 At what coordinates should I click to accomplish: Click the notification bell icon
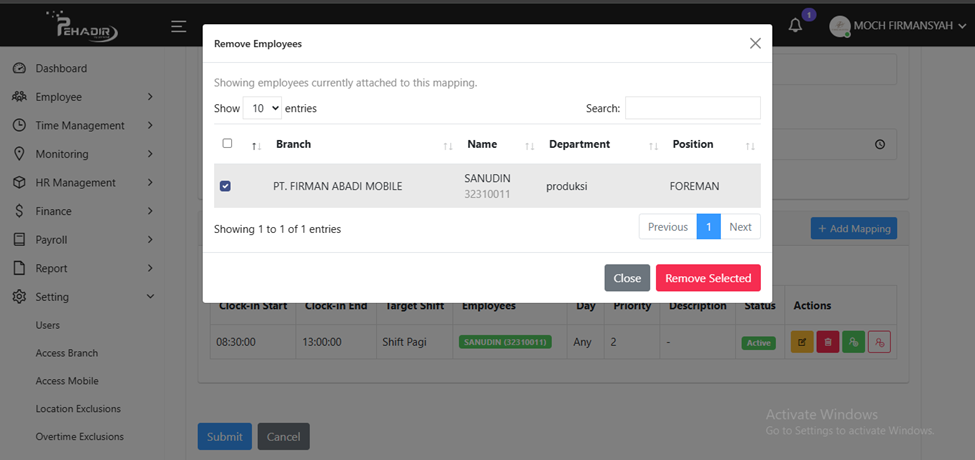(x=796, y=26)
